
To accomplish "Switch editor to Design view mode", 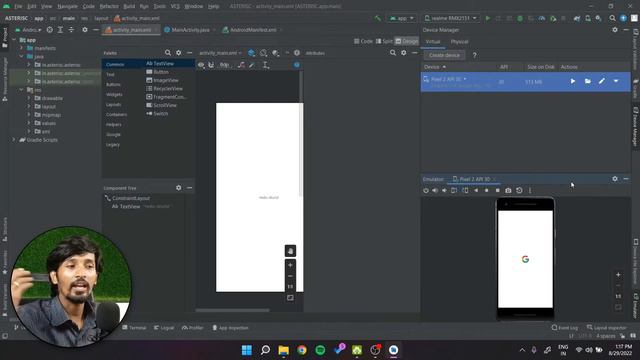I will (407, 41).
